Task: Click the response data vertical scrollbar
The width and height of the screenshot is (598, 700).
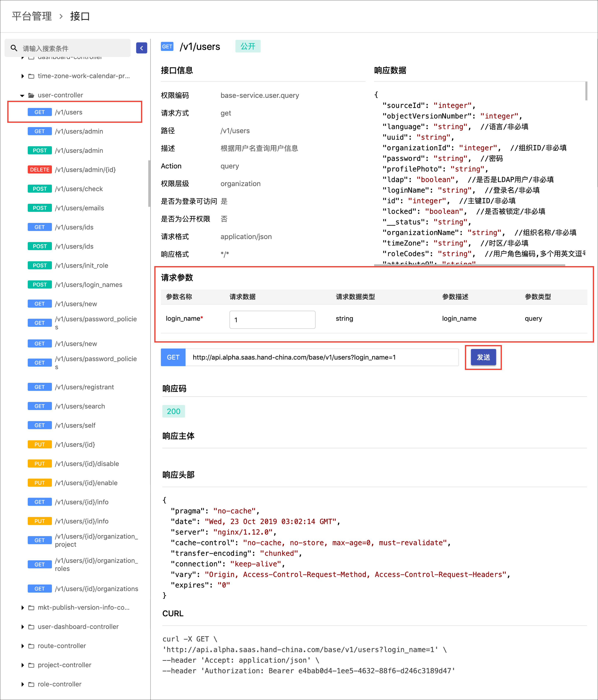Action: pyautogui.click(x=586, y=91)
